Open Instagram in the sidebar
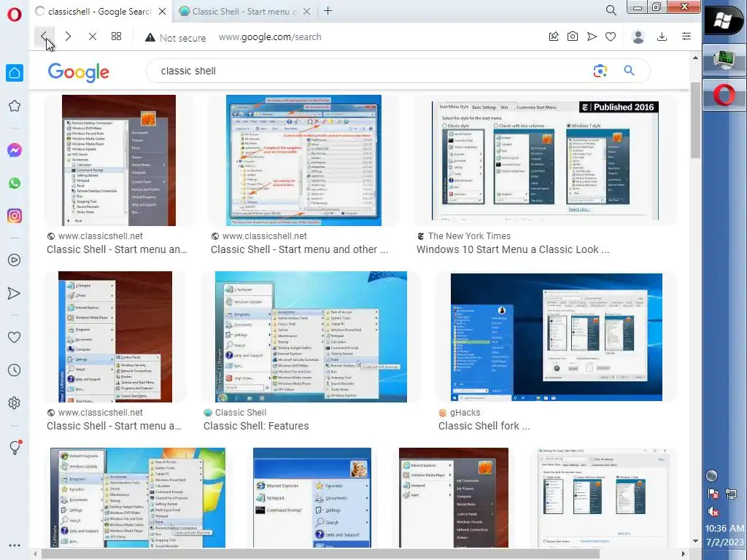 [15, 216]
